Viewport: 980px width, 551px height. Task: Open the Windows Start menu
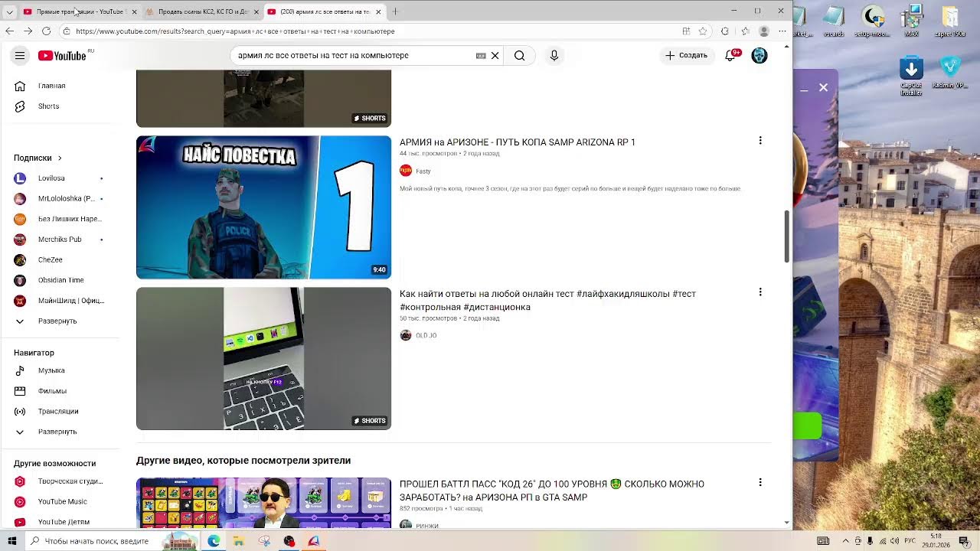(x=11, y=541)
